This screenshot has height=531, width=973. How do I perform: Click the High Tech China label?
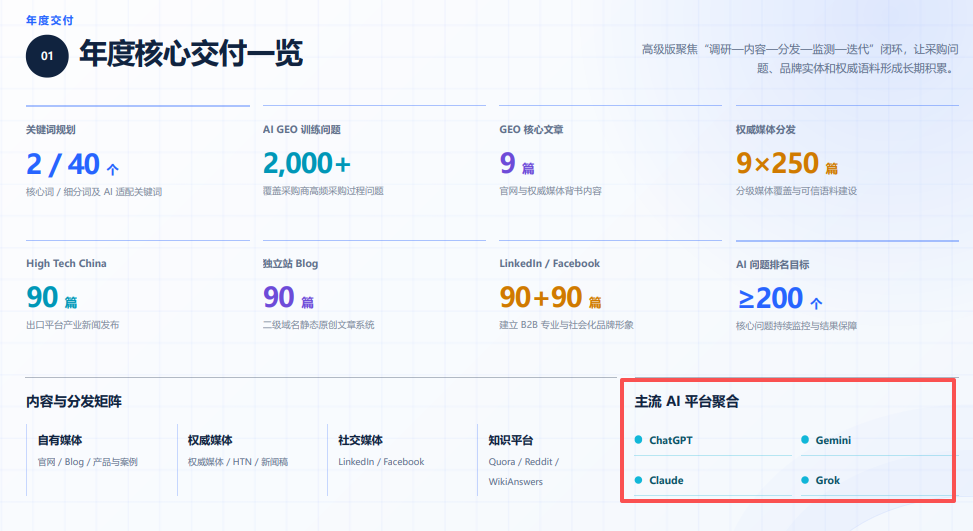66,264
